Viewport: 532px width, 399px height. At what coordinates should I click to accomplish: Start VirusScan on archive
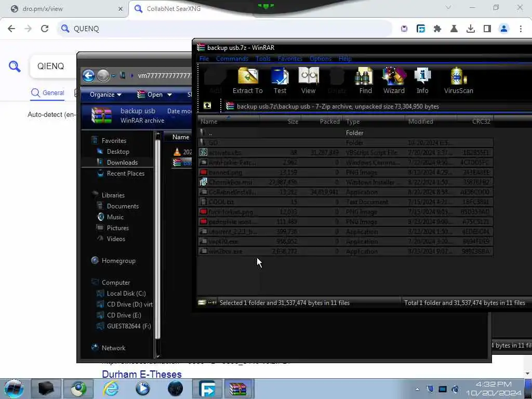point(458,81)
